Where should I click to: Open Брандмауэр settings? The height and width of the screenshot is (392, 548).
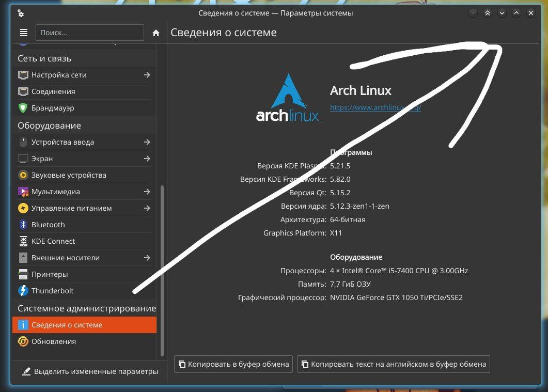(85, 108)
